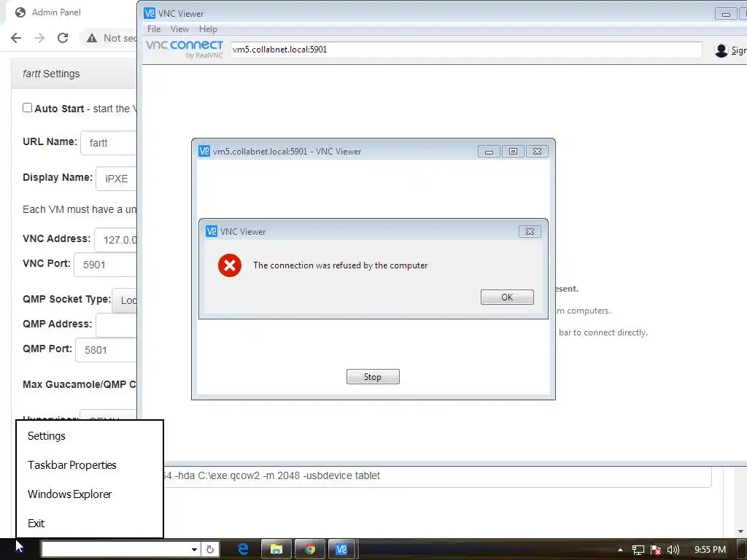The width and height of the screenshot is (747, 560).
Task: Click the Display Name field containing iPXE
Action: pos(116,179)
